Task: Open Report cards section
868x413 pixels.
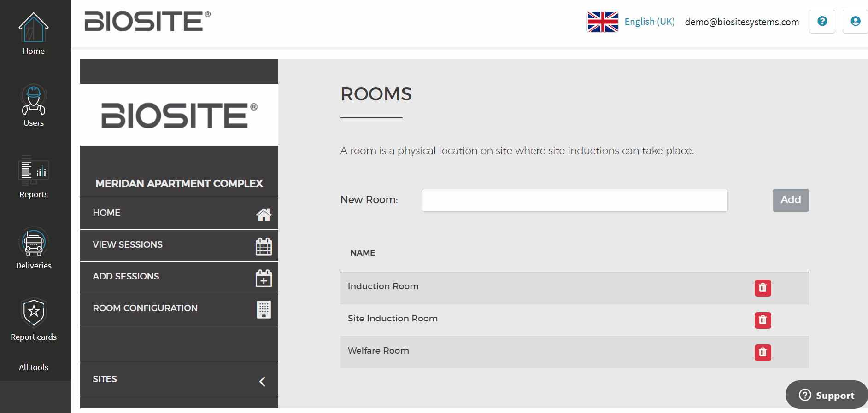Action: pyautogui.click(x=34, y=320)
